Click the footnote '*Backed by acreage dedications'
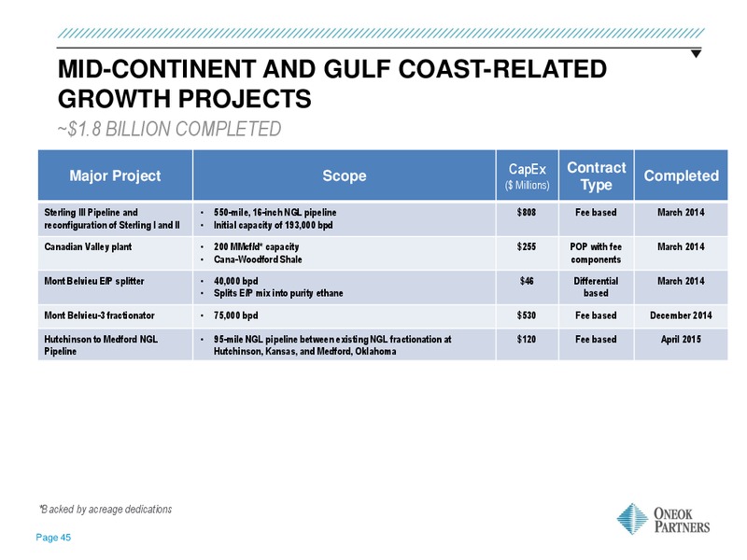 tap(106, 510)
